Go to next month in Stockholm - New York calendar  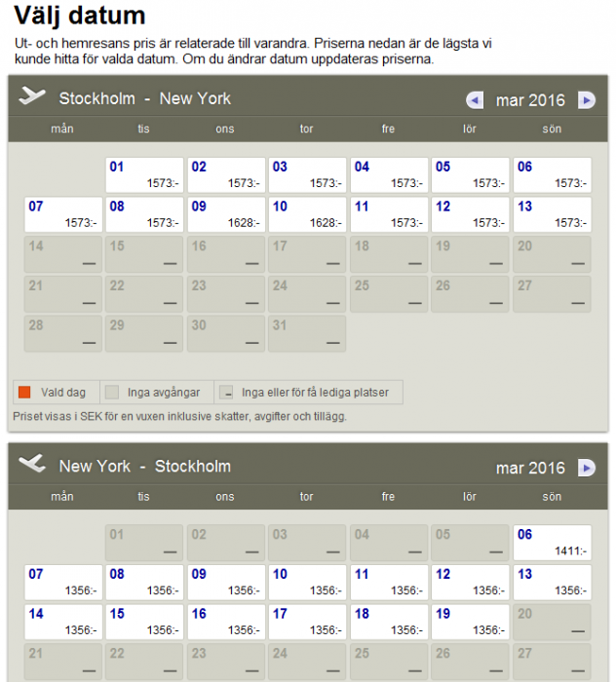(x=586, y=99)
